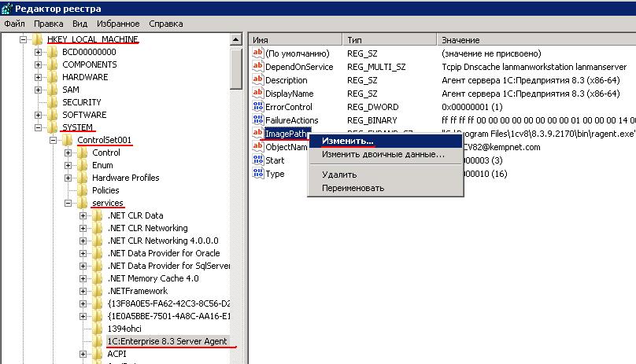Click the string icon of DependOnService

[x=257, y=67]
